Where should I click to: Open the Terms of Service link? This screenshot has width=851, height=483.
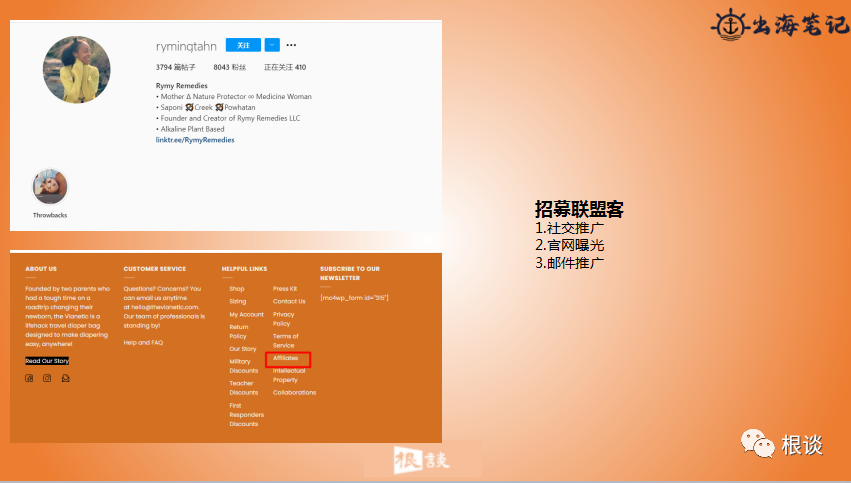285,341
